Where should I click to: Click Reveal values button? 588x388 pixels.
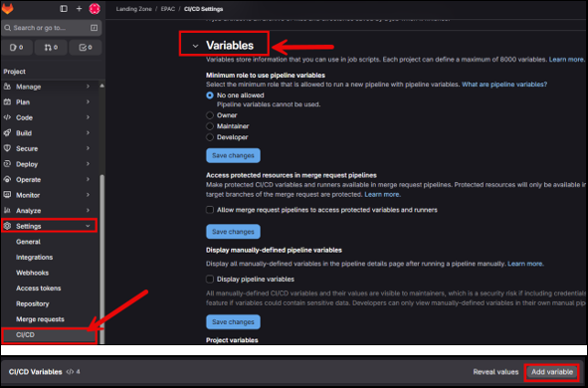[x=495, y=372]
